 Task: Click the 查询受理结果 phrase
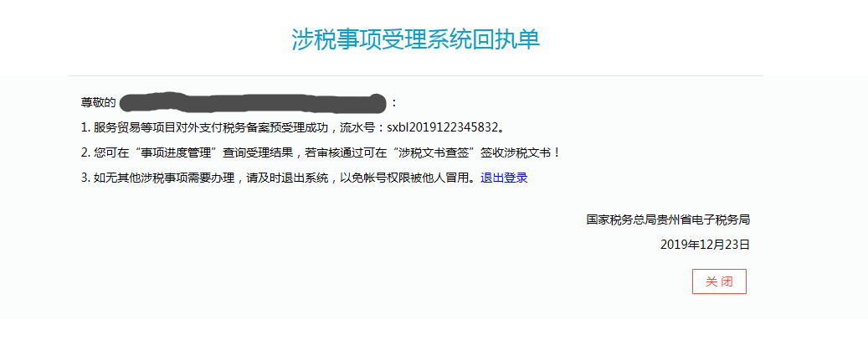pos(258,152)
